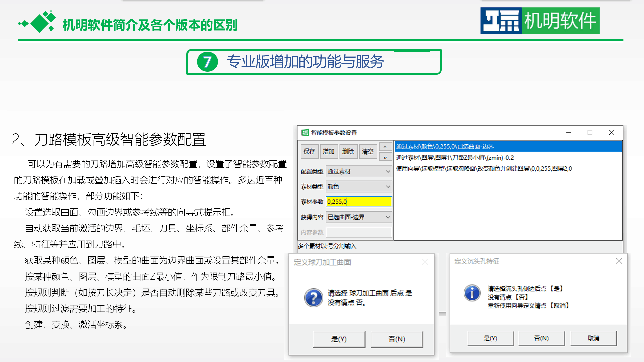Click the 清空 button
The image size is (644, 362).
click(x=367, y=152)
